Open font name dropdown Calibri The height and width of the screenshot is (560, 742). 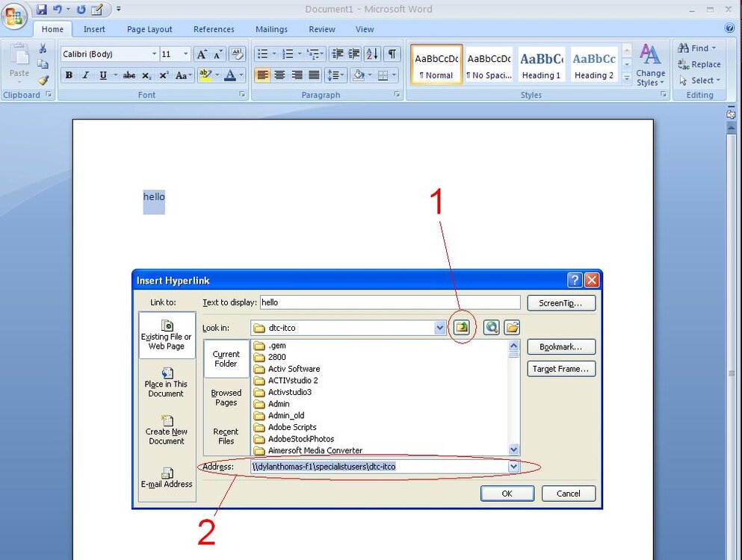point(154,54)
